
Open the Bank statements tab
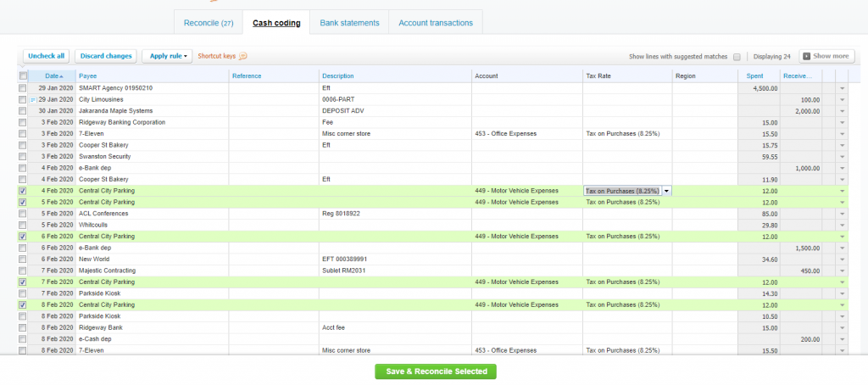pyautogui.click(x=349, y=23)
